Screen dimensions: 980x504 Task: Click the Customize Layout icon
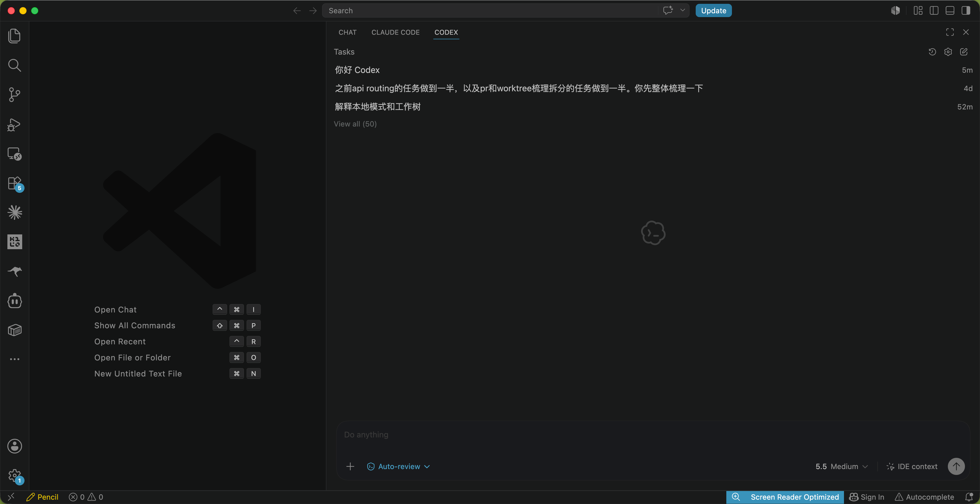coord(918,11)
